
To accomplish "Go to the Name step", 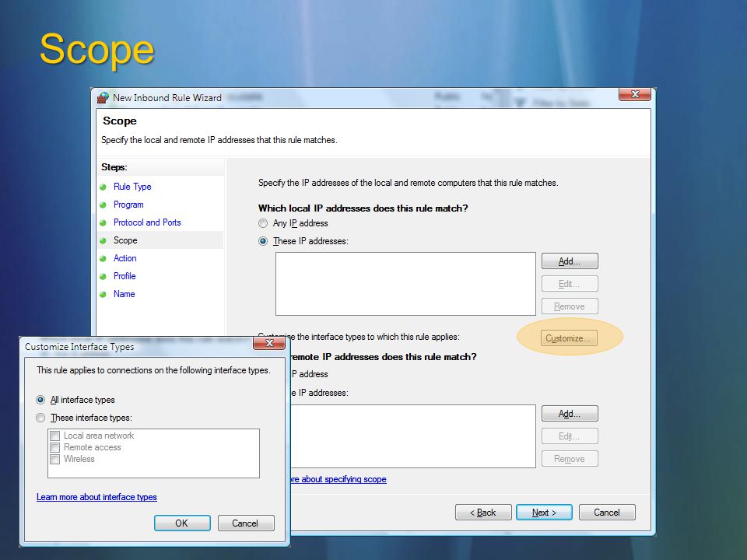I will pyautogui.click(x=124, y=294).
